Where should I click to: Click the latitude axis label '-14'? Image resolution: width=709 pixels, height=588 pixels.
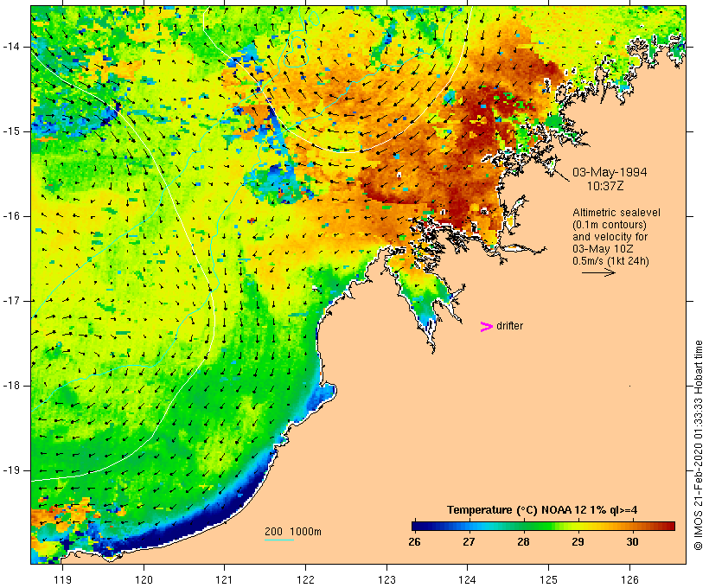[x=10, y=47]
